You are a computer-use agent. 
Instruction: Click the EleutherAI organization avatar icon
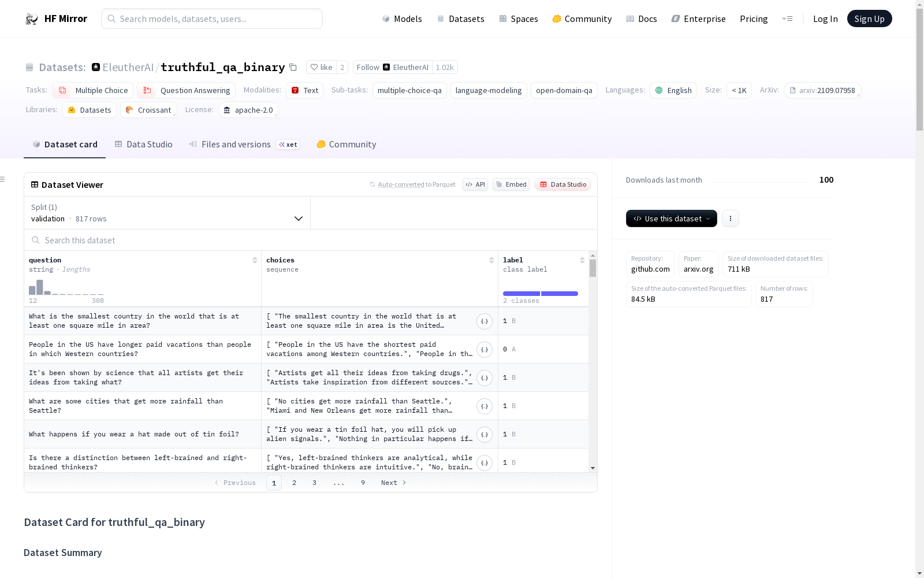[96, 67]
